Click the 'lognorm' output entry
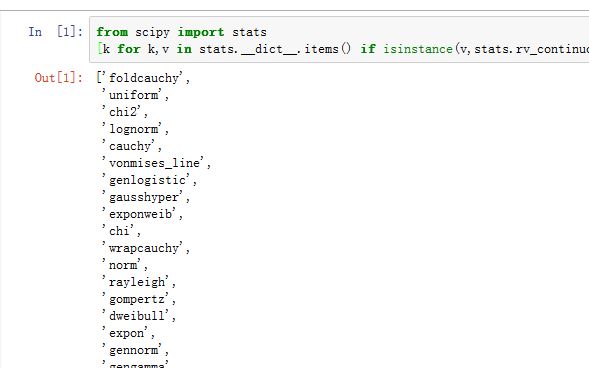This screenshot has width=589, height=368. [x=133, y=129]
